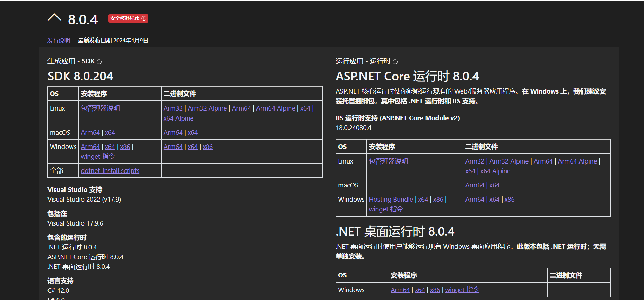Download SDK Windows Arm64 installer
Image resolution: width=644 pixels, height=300 pixels.
90,147
